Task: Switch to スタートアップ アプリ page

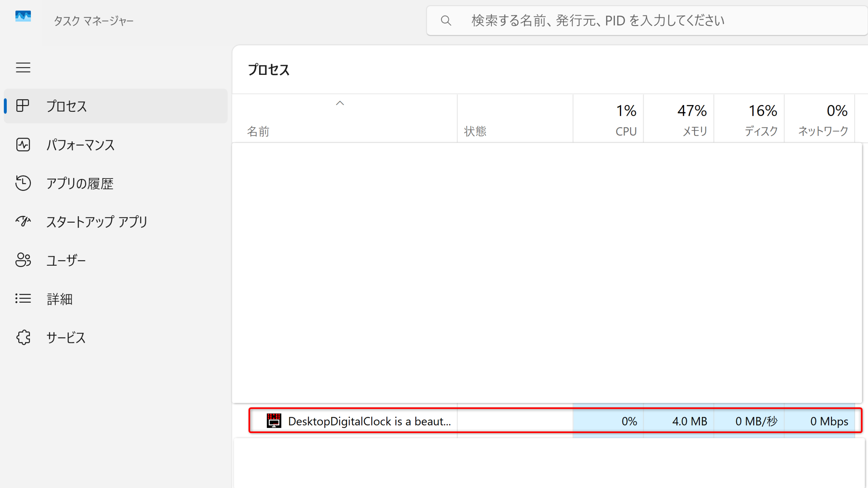Action: (x=97, y=222)
